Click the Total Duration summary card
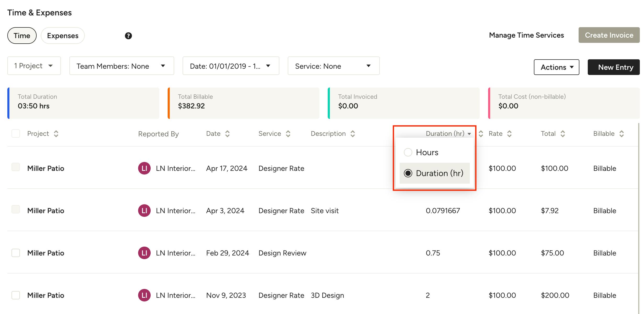The height and width of the screenshot is (314, 644). (x=83, y=103)
